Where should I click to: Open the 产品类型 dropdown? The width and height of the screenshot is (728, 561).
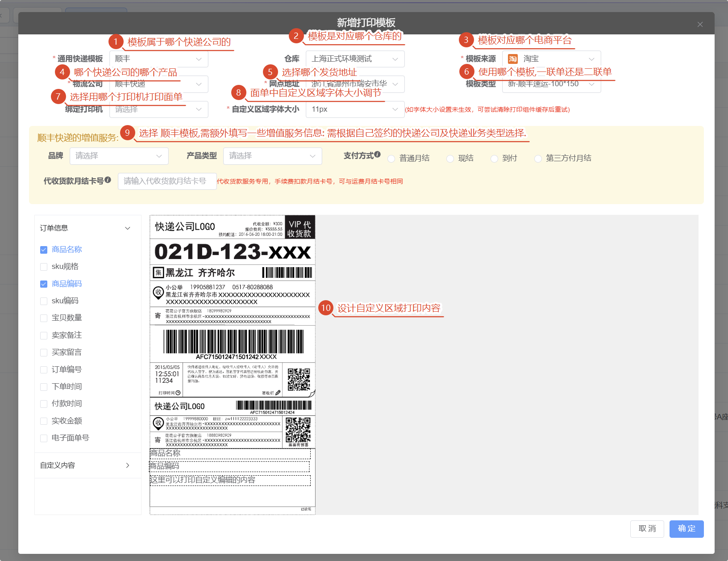pos(273,156)
